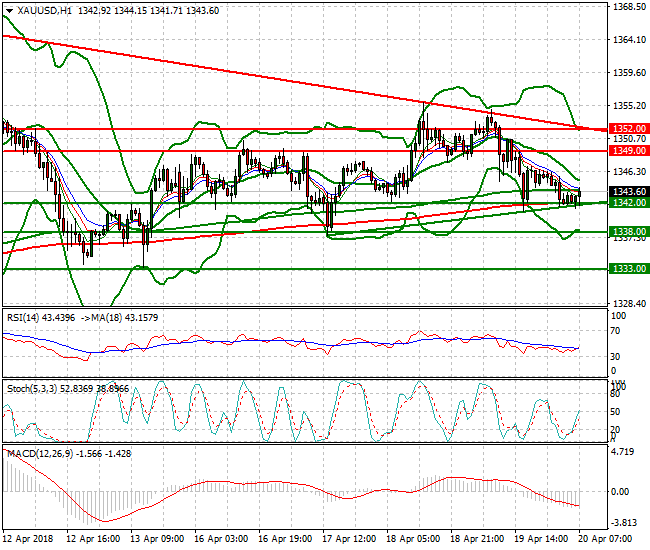The image size is (650, 550).
Task: Click the 20 Apr 07:00 time label
Action: coord(605,539)
